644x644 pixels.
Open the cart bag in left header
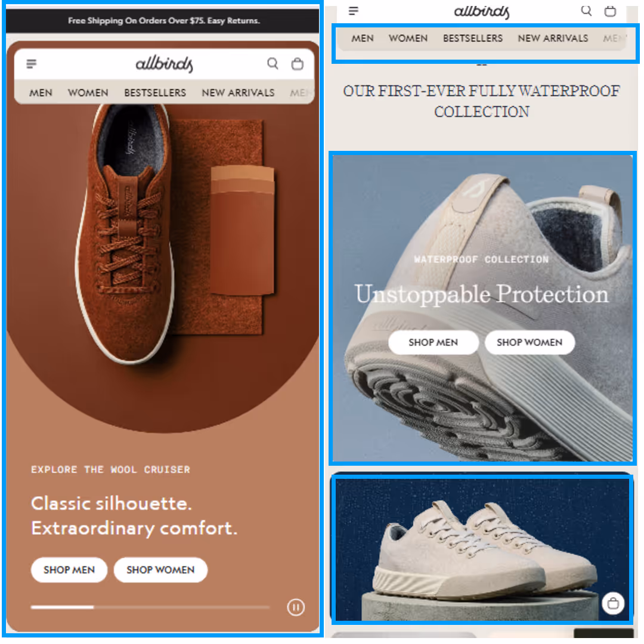pyautogui.click(x=298, y=64)
